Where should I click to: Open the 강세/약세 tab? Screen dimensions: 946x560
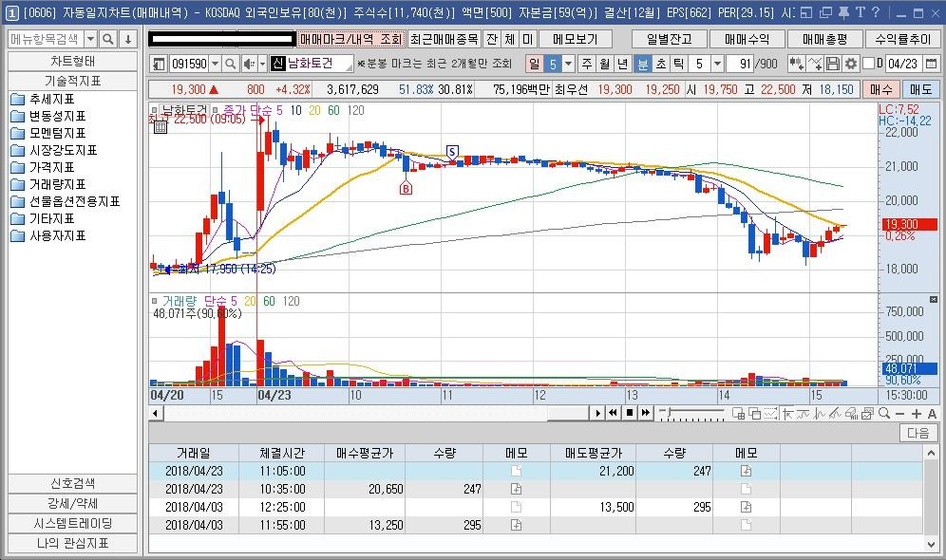(72, 503)
